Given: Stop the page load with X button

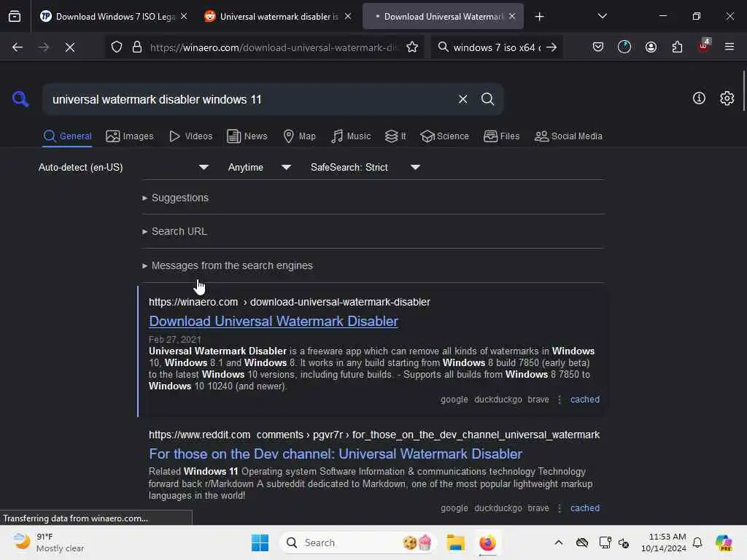Looking at the screenshot, I should click(69, 47).
